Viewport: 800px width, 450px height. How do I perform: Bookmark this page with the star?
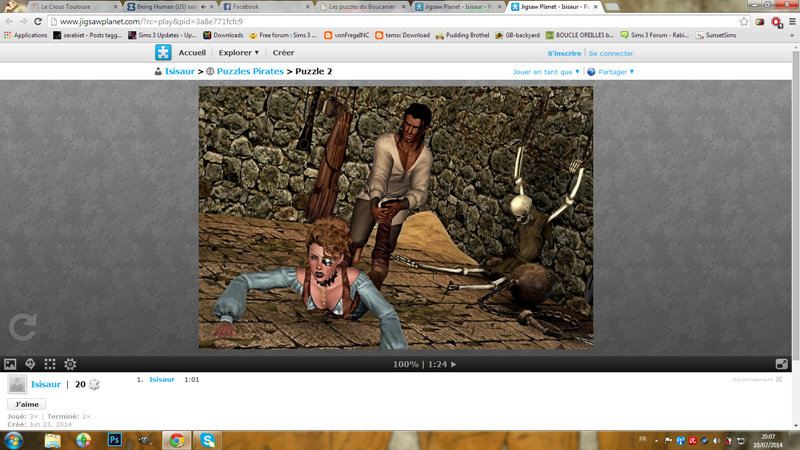(744, 21)
